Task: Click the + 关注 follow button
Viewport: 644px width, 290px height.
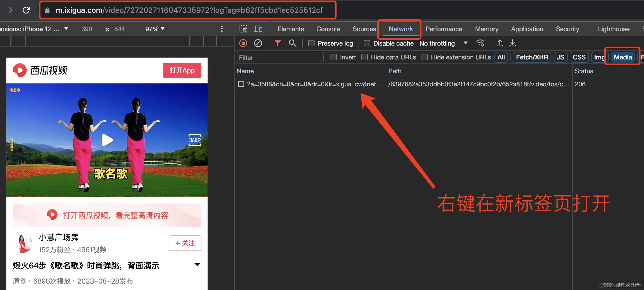Action: (x=185, y=243)
